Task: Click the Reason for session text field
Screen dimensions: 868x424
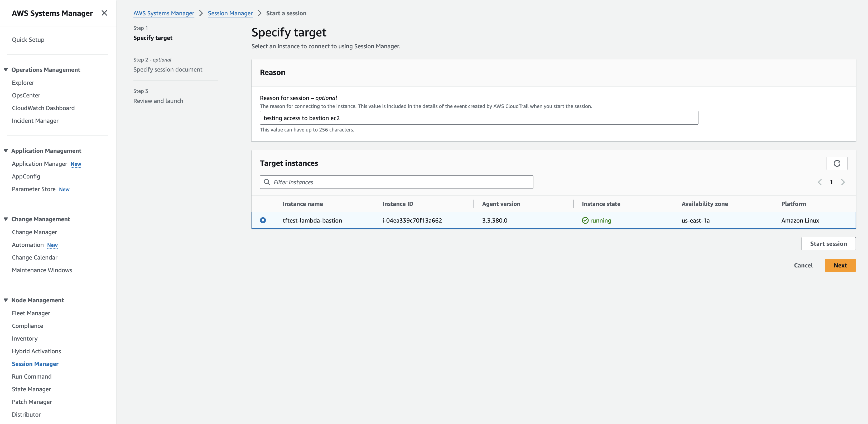Action: (479, 118)
